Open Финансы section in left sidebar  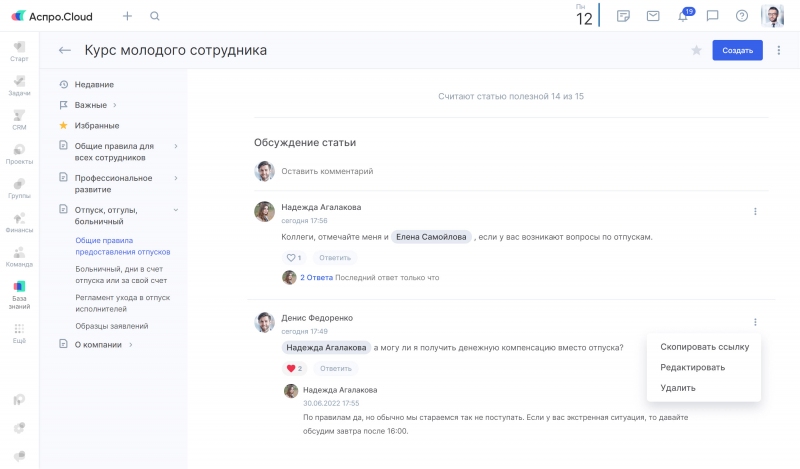(x=19, y=222)
